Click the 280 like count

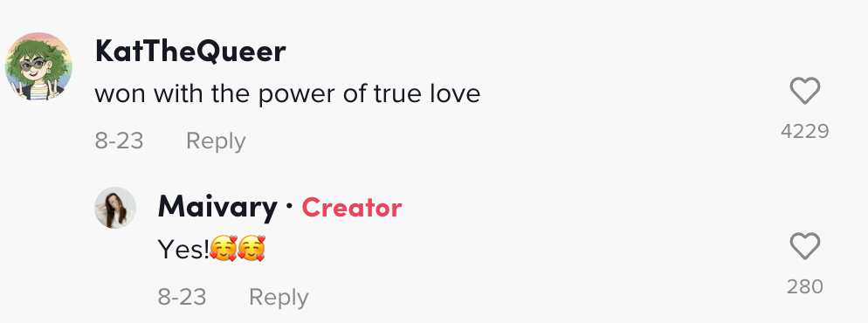[805, 287]
